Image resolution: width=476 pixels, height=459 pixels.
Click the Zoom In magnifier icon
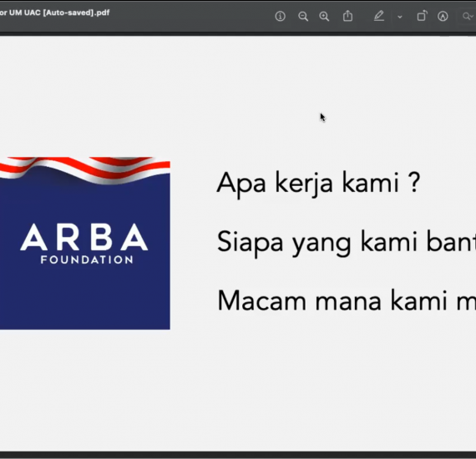pyautogui.click(x=324, y=16)
